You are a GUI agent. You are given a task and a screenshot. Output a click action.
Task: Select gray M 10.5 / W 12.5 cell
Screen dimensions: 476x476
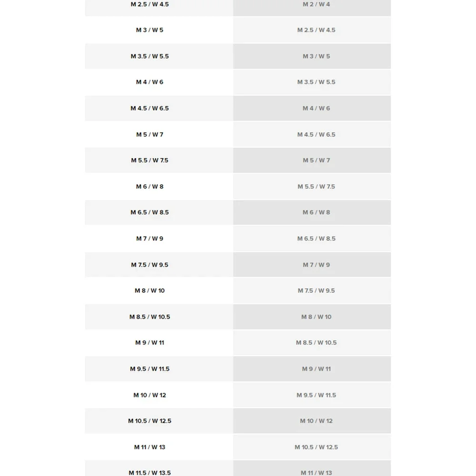point(317,447)
